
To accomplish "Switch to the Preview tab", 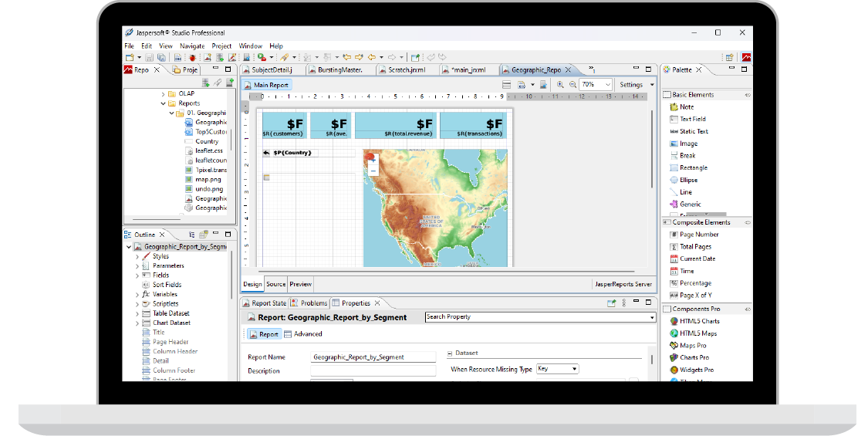I will (x=301, y=284).
